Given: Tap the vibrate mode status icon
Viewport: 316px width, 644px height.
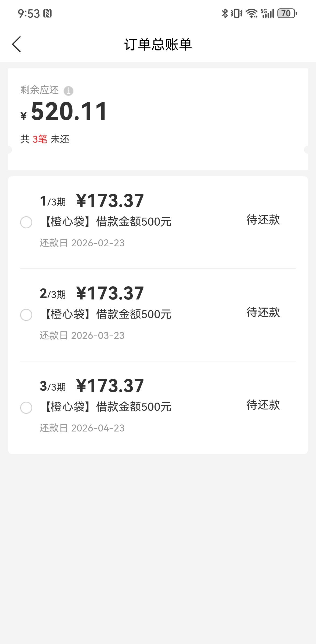Looking at the screenshot, I should tap(236, 13).
